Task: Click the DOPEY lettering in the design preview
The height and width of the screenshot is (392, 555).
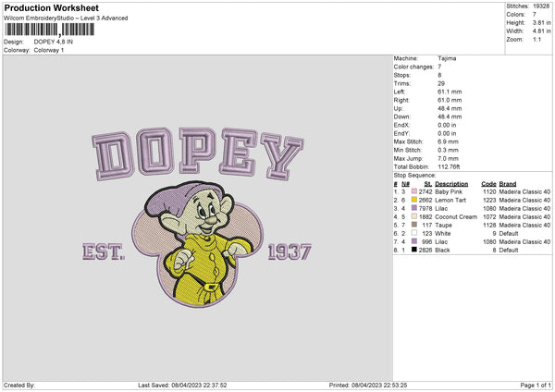Action: tap(198, 153)
